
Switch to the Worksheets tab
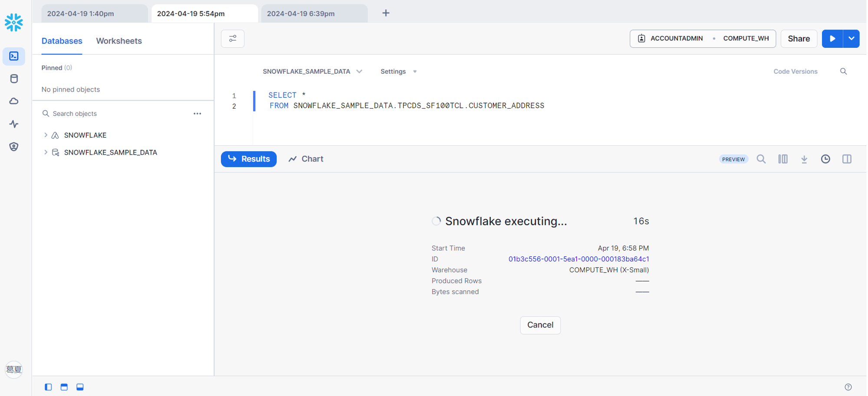pyautogui.click(x=119, y=41)
